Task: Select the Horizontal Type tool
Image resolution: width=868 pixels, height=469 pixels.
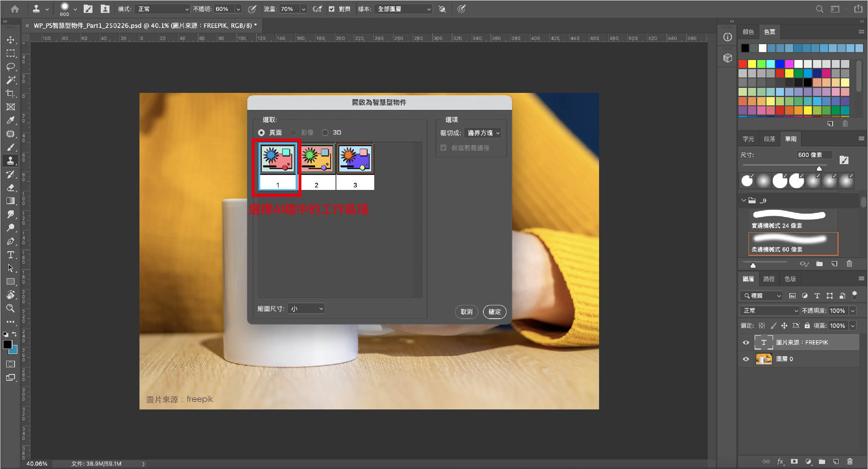Action: (x=11, y=254)
